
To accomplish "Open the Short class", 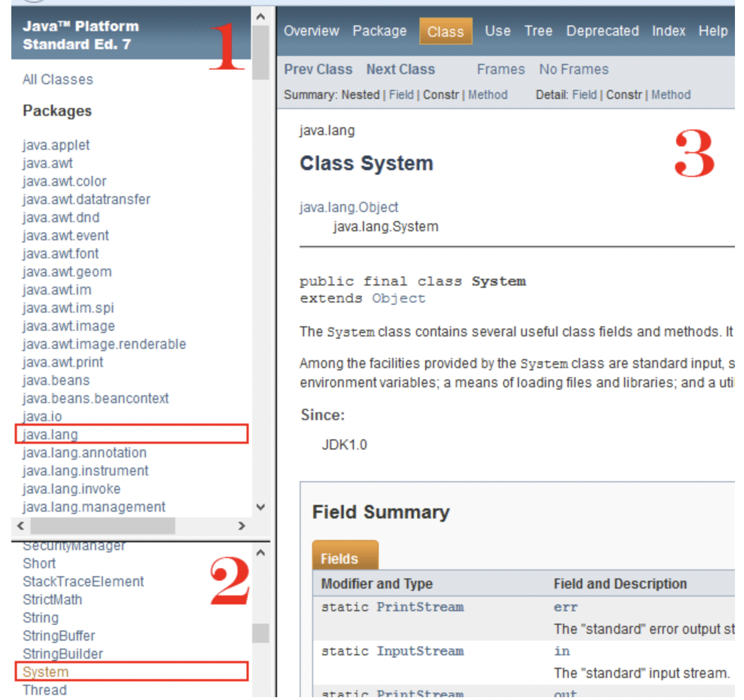I will 39,564.
